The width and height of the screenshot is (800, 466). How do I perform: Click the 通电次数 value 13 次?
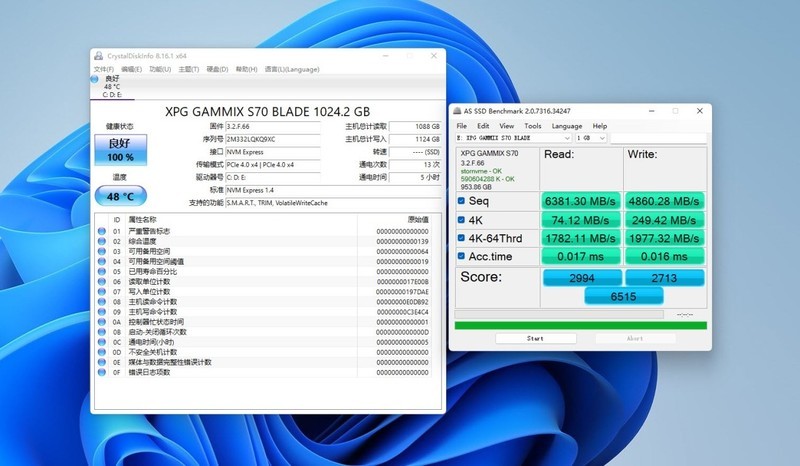click(x=415, y=165)
